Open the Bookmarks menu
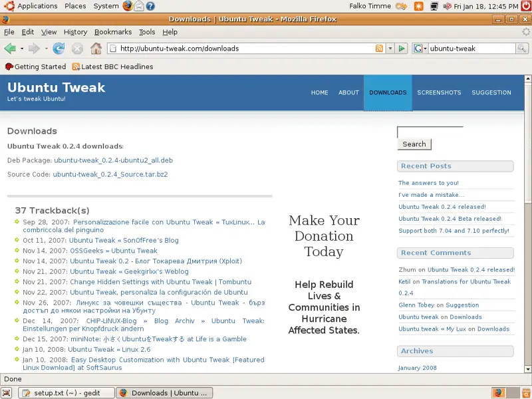This screenshot has width=532, height=399. point(113,32)
